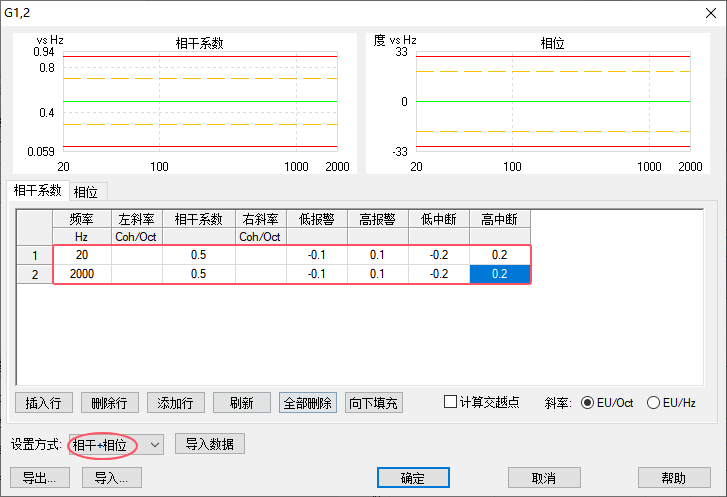Click the 删除行 button
The image size is (727, 497).
tap(109, 403)
